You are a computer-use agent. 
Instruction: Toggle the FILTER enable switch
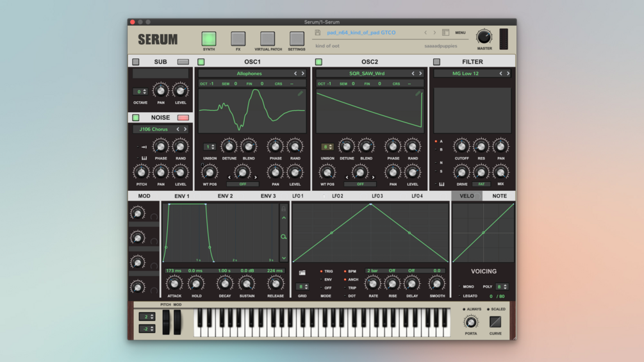pyautogui.click(x=436, y=62)
